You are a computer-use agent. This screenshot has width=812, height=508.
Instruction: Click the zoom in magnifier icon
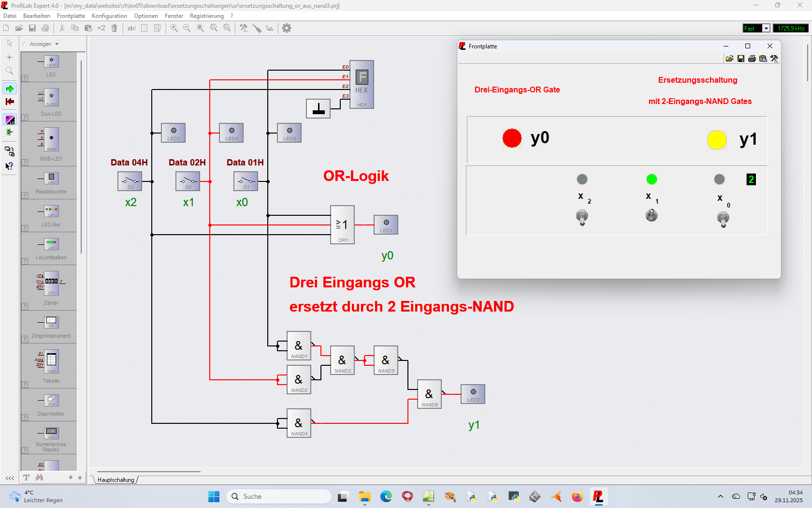pyautogui.click(x=174, y=28)
